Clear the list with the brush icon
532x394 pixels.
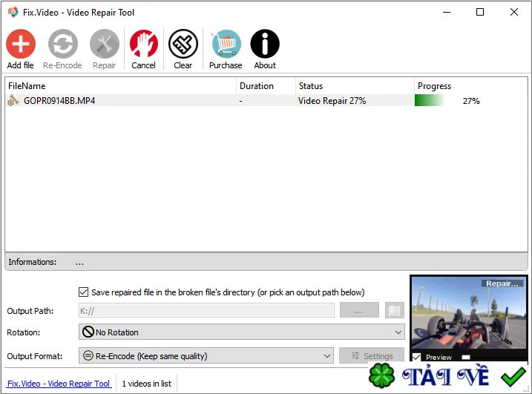tap(183, 44)
